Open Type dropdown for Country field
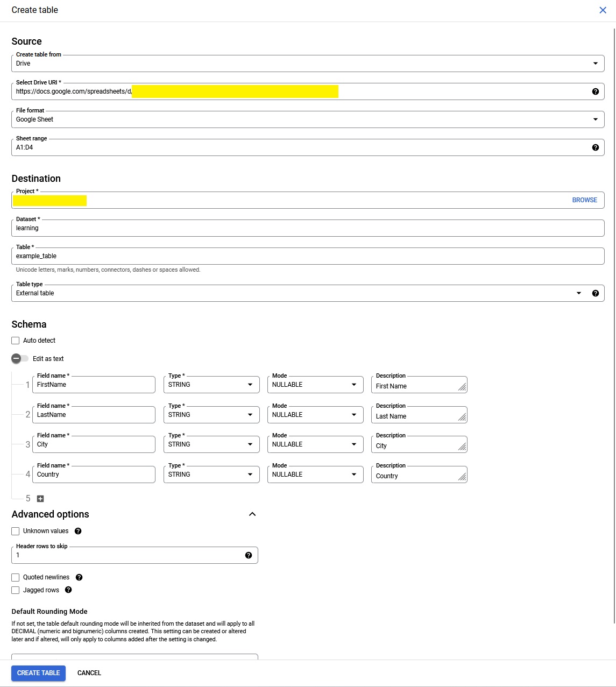This screenshot has height=687, width=616. [211, 474]
